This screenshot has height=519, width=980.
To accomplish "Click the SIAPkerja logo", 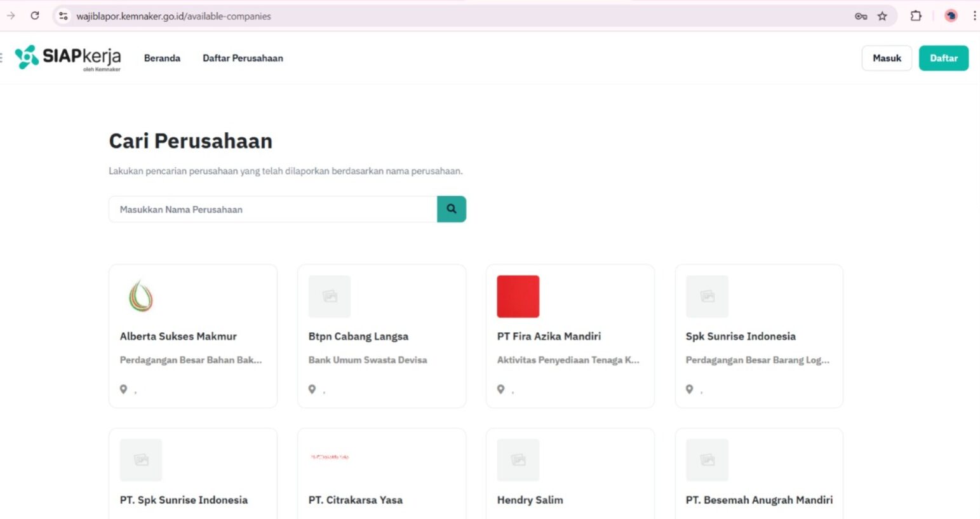I will coord(68,58).
